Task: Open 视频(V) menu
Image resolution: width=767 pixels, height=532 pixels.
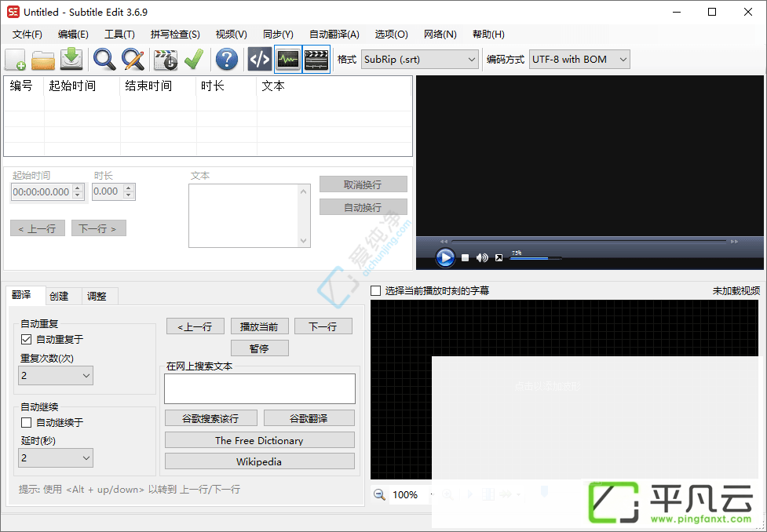Action: tap(231, 35)
